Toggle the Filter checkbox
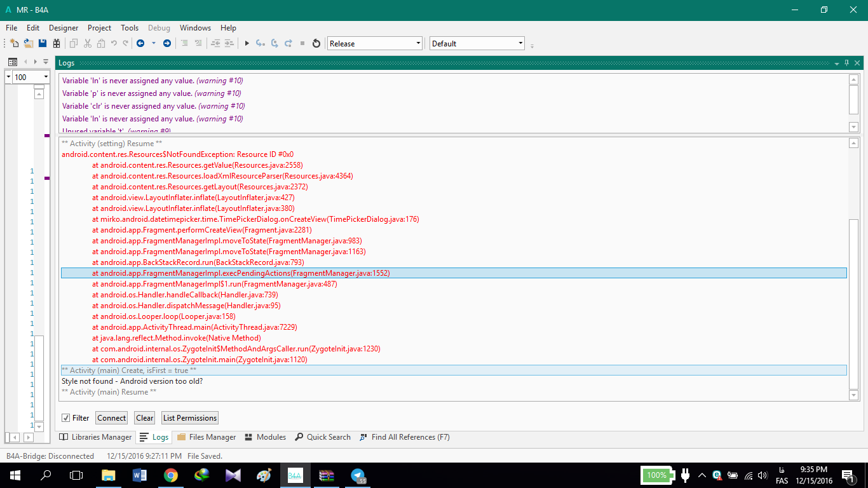Image resolution: width=868 pixels, height=488 pixels. coord(65,418)
